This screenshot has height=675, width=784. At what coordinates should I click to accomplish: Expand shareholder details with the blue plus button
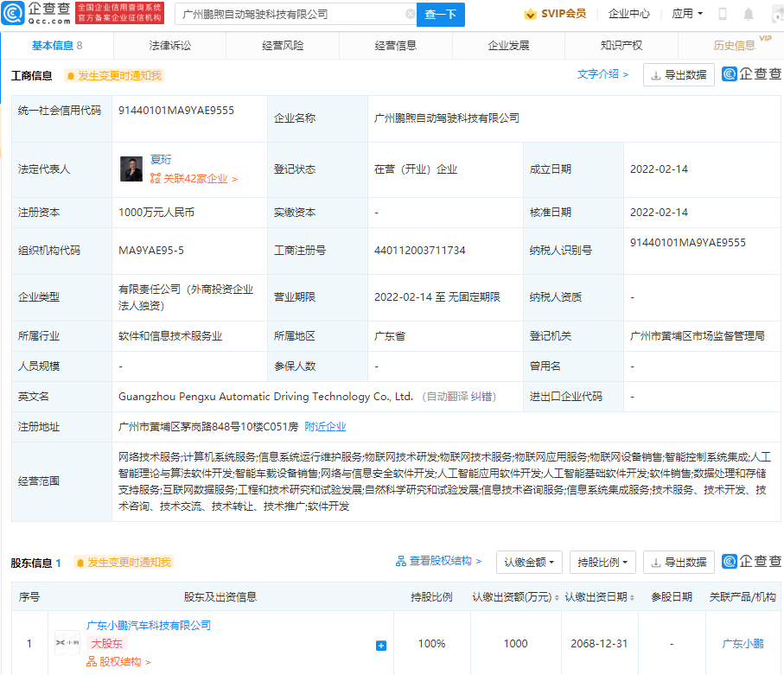(x=380, y=643)
